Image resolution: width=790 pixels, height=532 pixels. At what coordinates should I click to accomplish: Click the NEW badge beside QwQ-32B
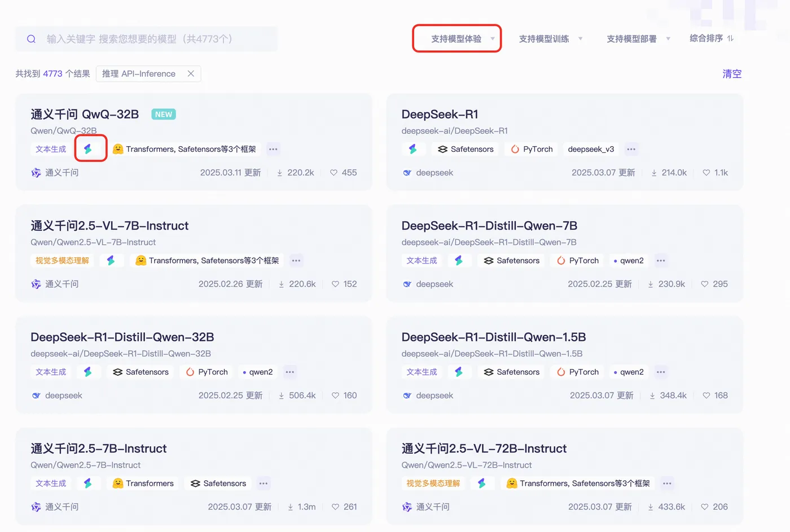click(x=164, y=115)
